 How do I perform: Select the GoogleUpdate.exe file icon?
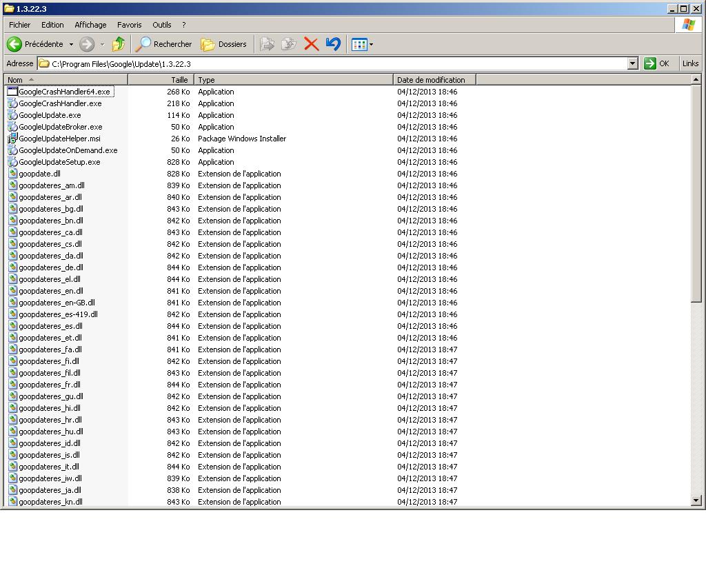pos(12,115)
